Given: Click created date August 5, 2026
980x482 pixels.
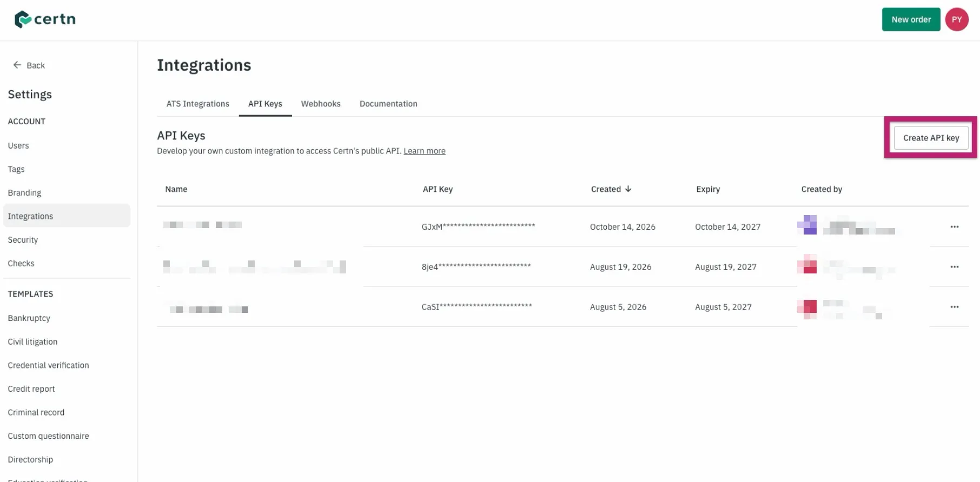Looking at the screenshot, I should (x=618, y=307).
